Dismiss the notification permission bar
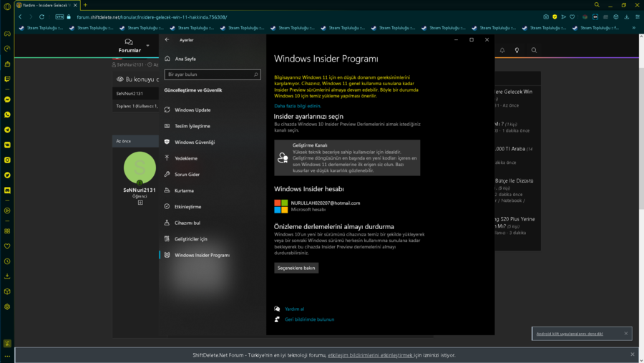644x363 pixels. 632,354
